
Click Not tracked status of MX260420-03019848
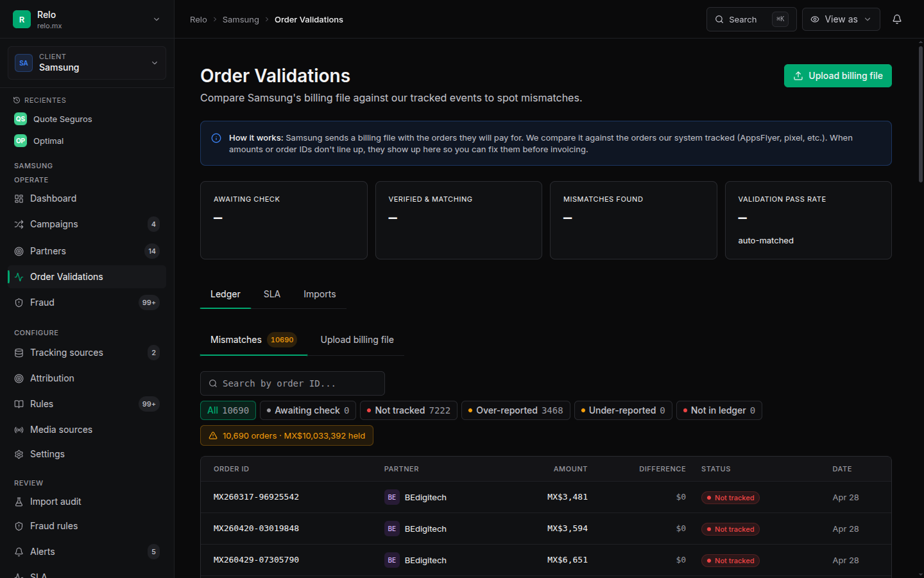pyautogui.click(x=730, y=529)
